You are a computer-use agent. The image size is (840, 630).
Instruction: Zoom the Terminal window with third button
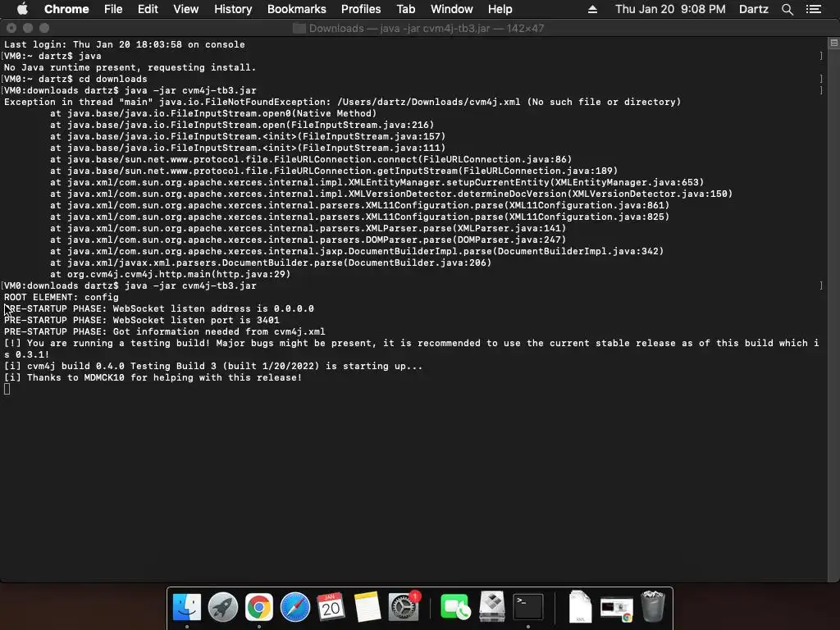pos(44,28)
